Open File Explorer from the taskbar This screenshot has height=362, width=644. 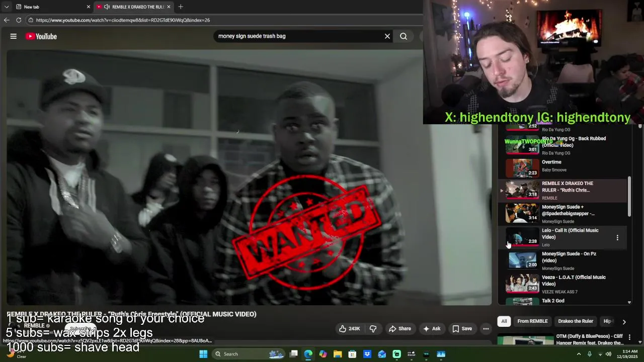tap(338, 354)
